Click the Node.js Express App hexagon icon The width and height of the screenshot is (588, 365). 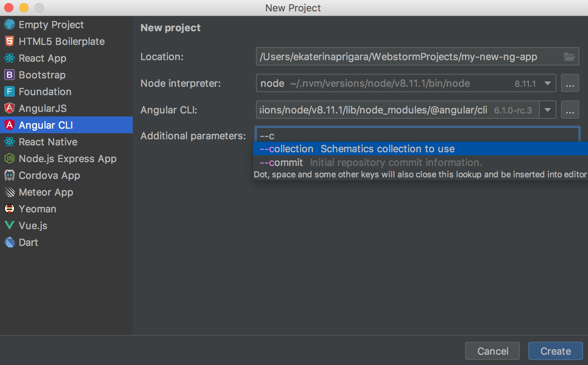coord(10,159)
